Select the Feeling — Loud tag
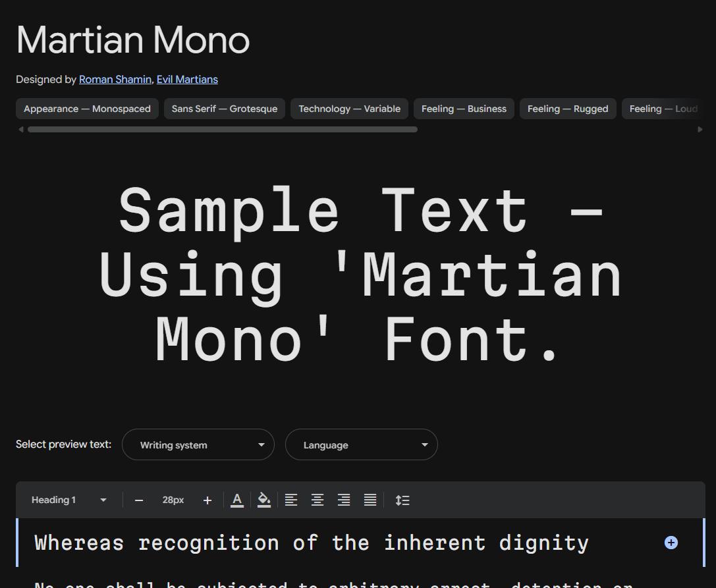Viewport: 716px width, 588px height. [663, 109]
